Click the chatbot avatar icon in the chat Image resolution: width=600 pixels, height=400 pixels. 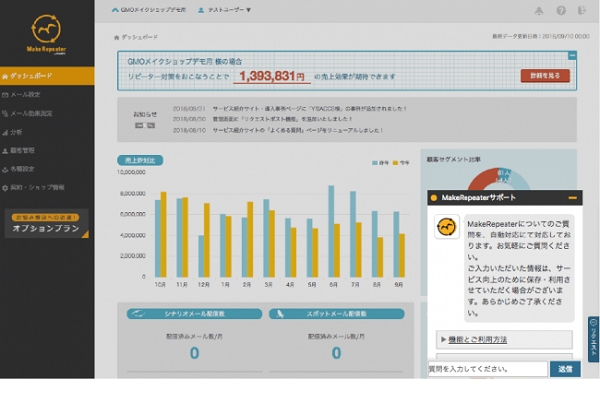pos(447,227)
